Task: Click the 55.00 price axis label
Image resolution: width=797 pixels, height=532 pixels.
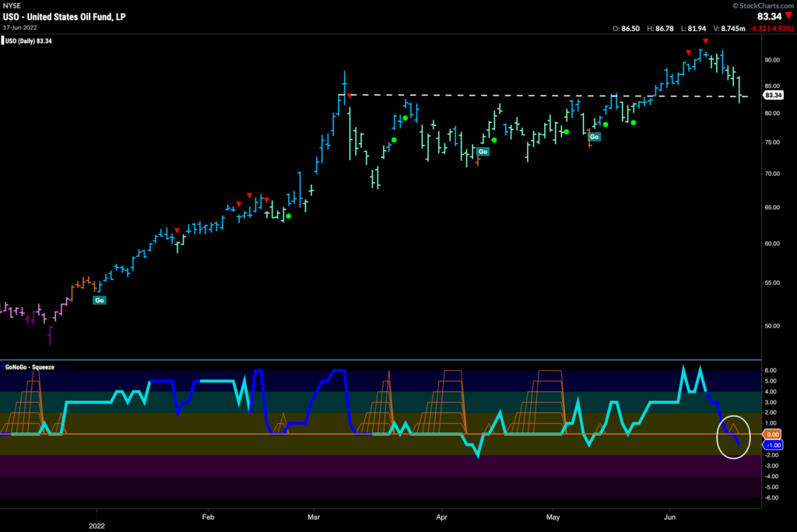Action: pos(772,282)
